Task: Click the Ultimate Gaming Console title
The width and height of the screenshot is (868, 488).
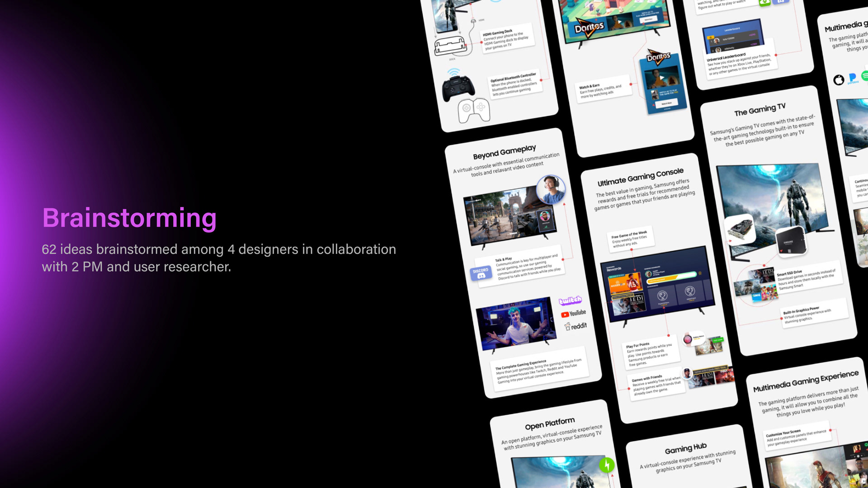Action: [641, 177]
